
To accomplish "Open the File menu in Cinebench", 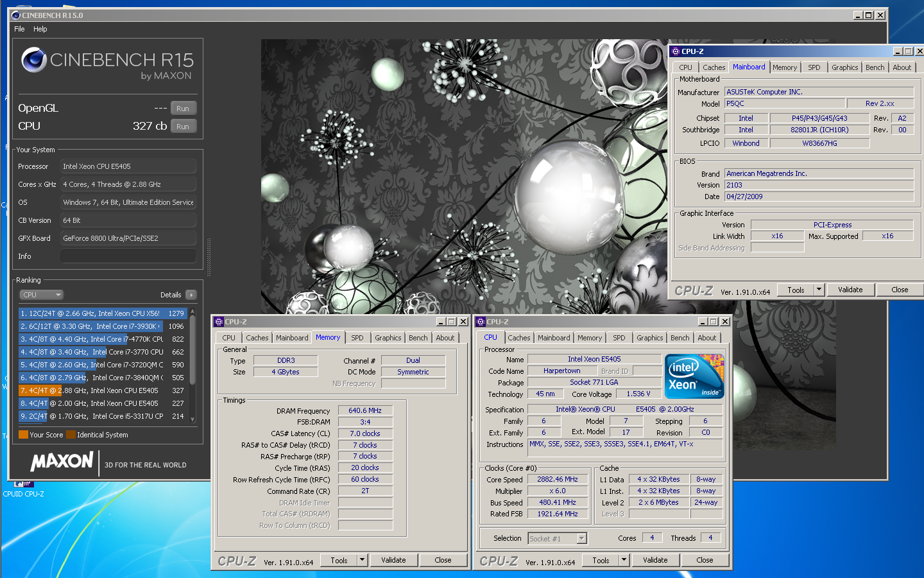I will (x=19, y=29).
